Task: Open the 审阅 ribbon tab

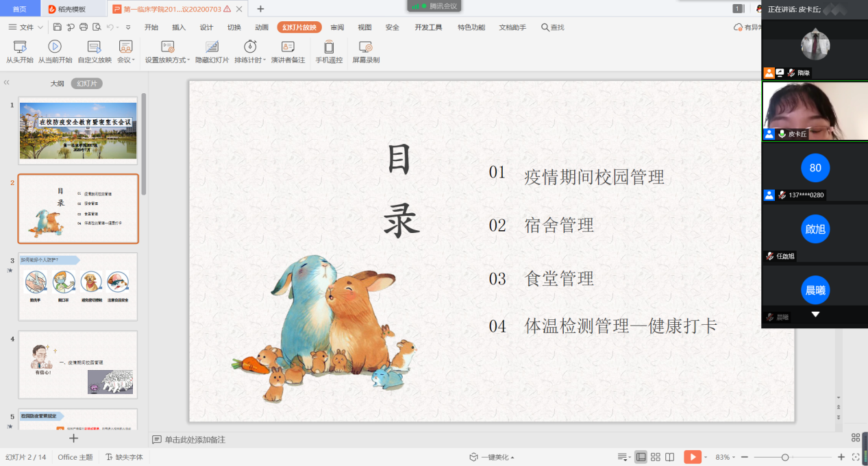Action: click(x=337, y=27)
